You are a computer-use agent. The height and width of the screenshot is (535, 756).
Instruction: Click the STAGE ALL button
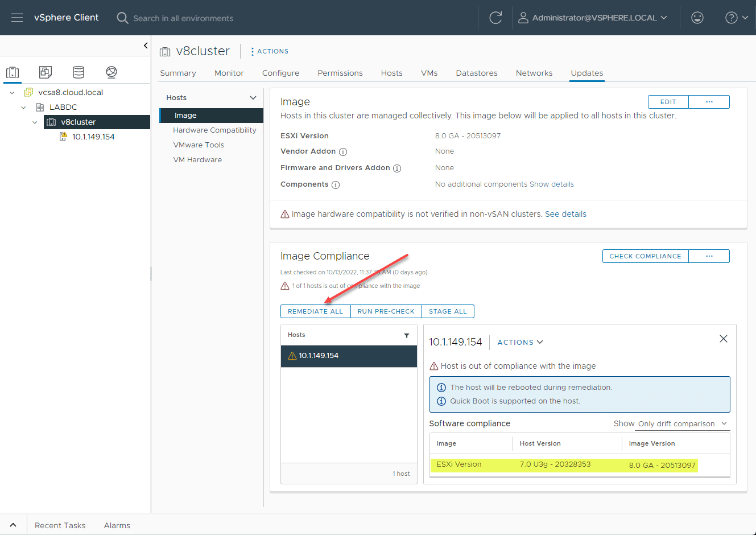[x=448, y=311]
